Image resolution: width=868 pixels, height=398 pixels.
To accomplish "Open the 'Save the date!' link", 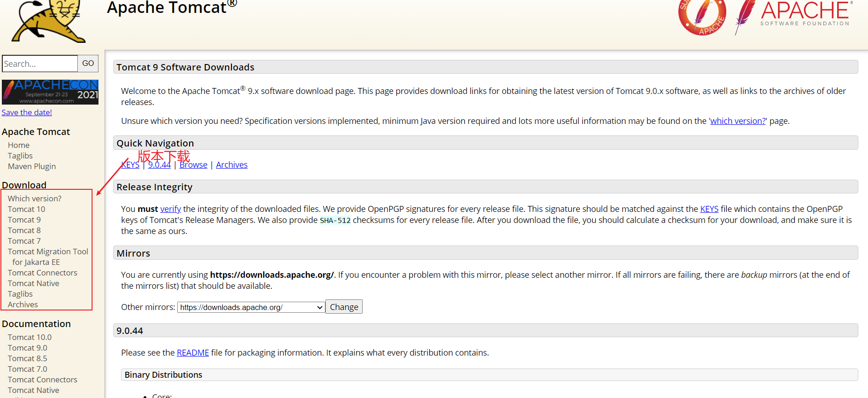I will (x=27, y=112).
